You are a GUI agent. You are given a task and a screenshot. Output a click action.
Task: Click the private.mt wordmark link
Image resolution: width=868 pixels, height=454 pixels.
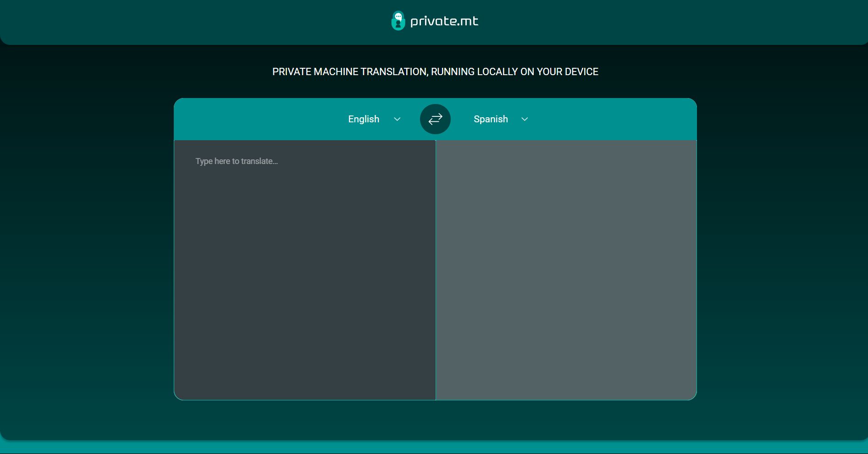(x=444, y=21)
